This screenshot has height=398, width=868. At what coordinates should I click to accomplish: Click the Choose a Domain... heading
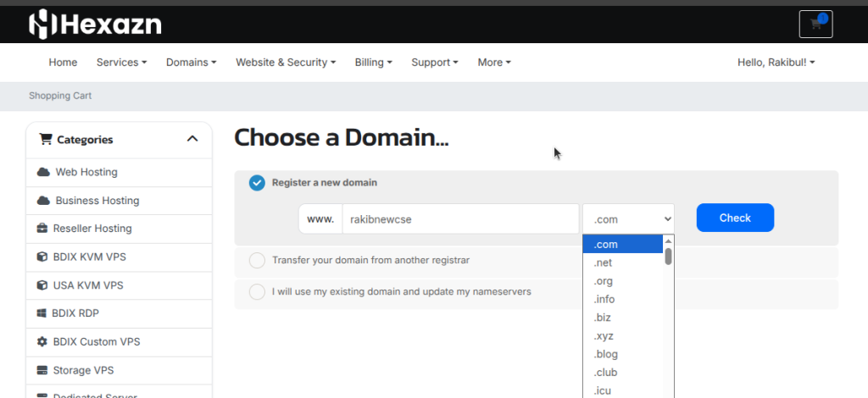(342, 138)
